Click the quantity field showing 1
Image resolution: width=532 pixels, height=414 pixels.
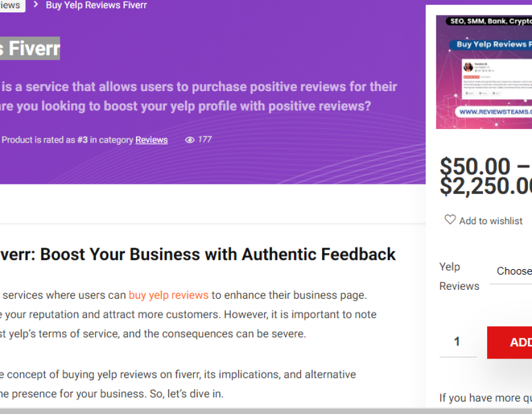[458, 342]
